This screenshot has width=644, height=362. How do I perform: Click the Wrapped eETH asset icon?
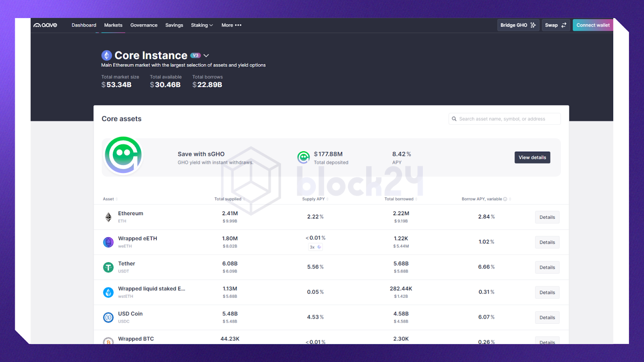click(x=108, y=242)
